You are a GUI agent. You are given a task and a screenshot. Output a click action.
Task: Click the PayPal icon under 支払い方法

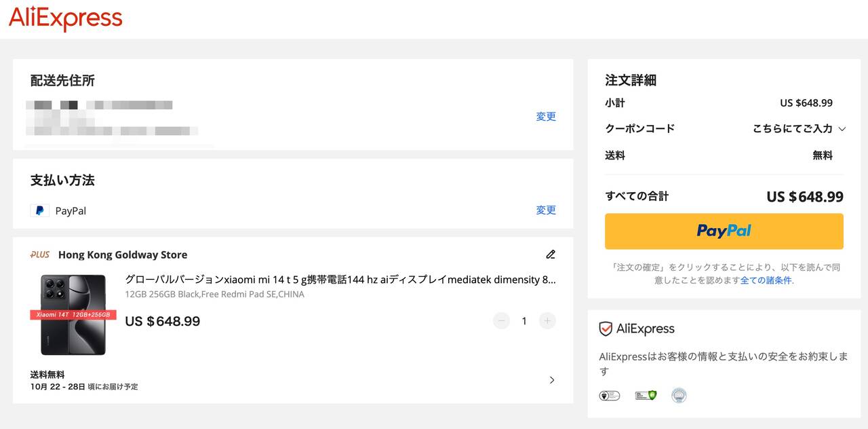pyautogui.click(x=39, y=210)
